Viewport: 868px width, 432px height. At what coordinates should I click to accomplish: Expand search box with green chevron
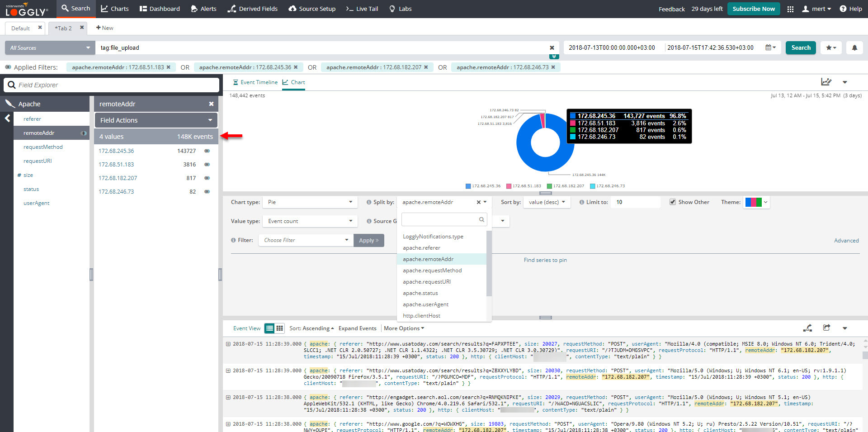(554, 57)
